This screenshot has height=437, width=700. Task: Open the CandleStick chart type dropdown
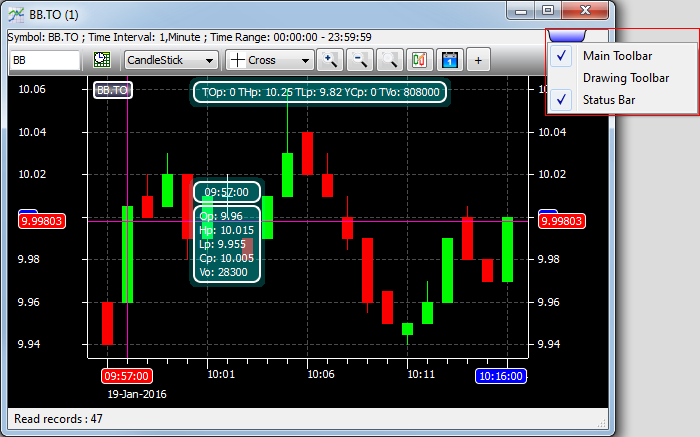171,60
